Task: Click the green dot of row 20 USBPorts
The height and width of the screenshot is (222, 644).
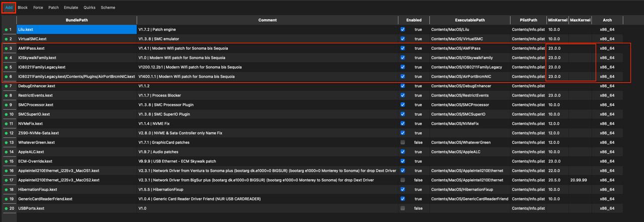Action: (x=7, y=208)
